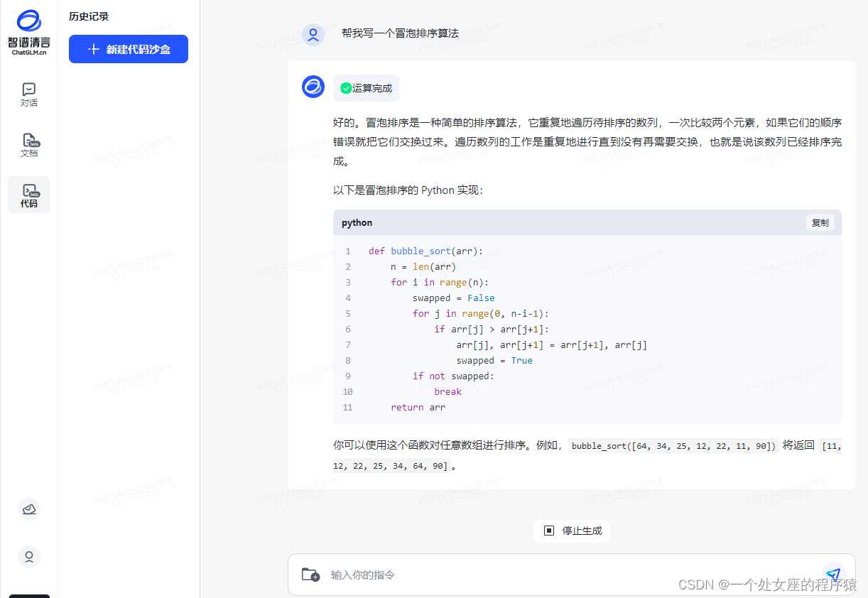868x598 pixels.
Task: Click the code line swapped = False
Action: tap(454, 298)
